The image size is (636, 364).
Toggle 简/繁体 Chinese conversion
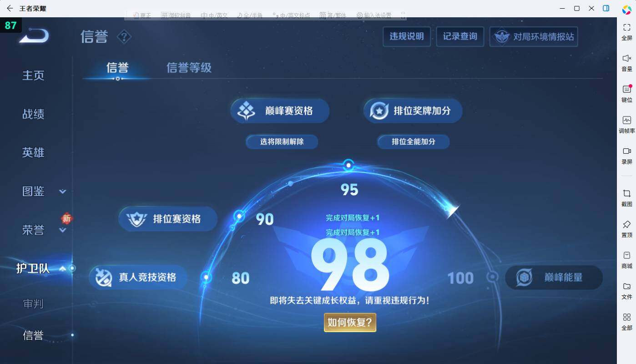pyautogui.click(x=332, y=15)
